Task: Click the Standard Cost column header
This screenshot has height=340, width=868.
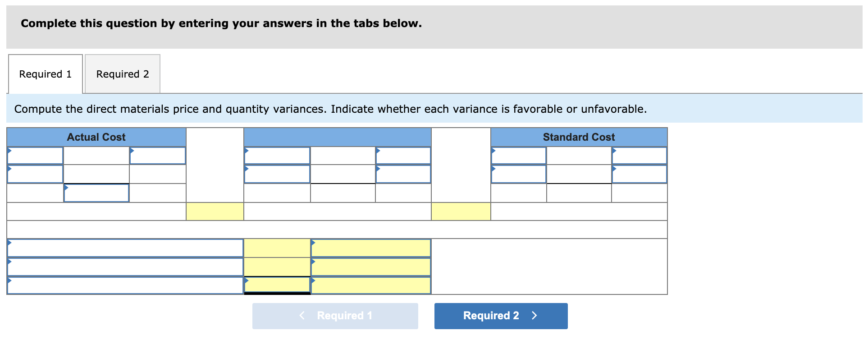Action: point(578,137)
